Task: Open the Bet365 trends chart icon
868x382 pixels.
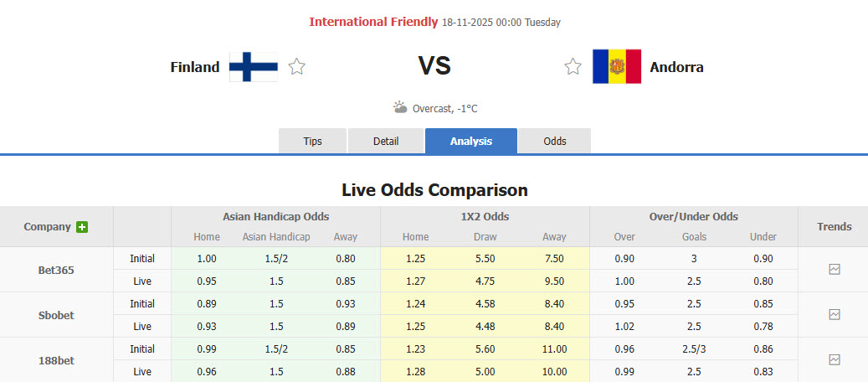Action: point(834,270)
